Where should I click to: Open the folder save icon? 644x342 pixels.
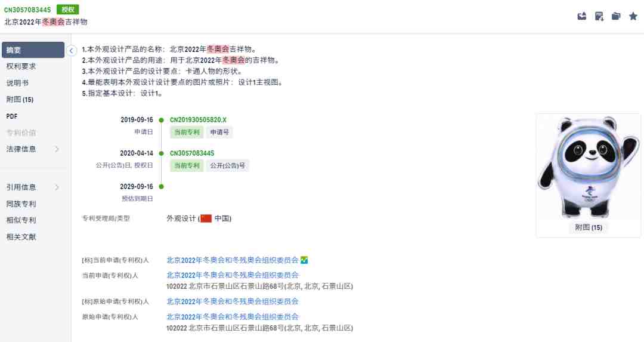coord(616,17)
